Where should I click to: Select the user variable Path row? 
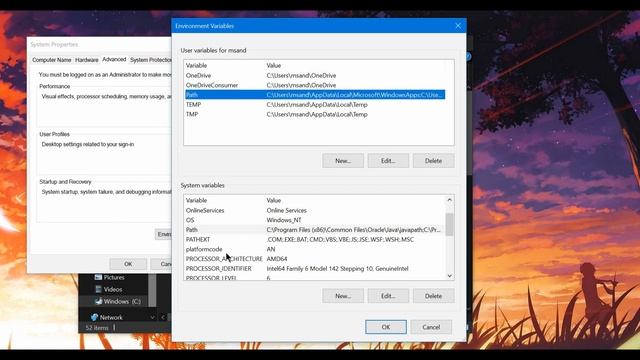point(315,95)
